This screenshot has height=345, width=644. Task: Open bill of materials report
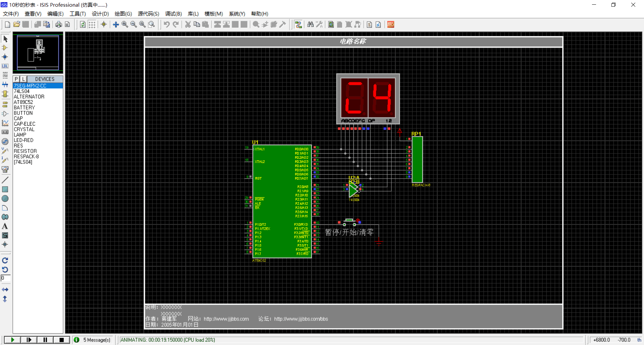[x=369, y=24]
